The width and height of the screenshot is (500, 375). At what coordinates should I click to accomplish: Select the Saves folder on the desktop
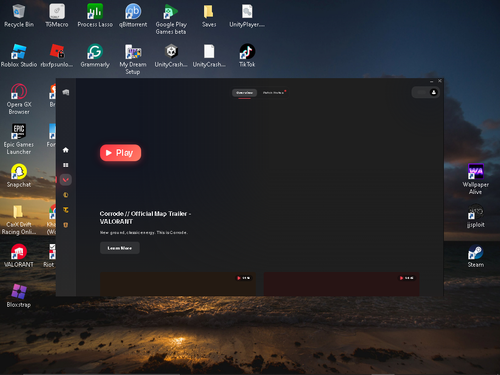209,16
